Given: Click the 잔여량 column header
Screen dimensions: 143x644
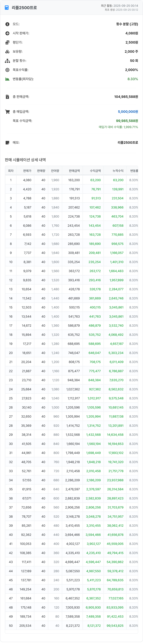Looking at the screenshot, I should pyautogui.click(x=55, y=171).
